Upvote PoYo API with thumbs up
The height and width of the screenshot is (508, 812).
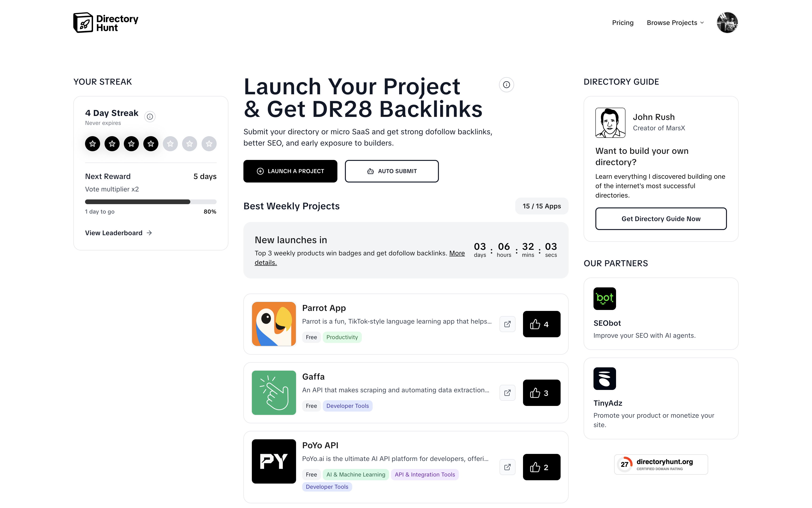point(542,467)
